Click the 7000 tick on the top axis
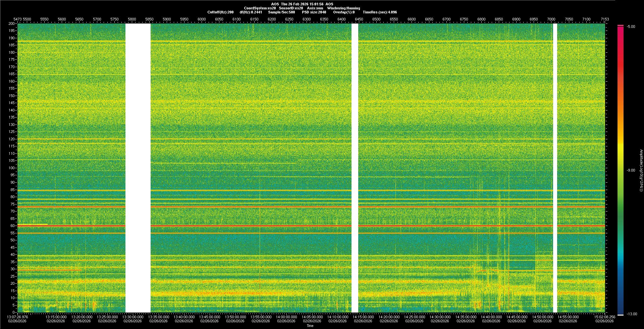Image resolution: width=644 pixels, height=329 pixels. coord(551,19)
